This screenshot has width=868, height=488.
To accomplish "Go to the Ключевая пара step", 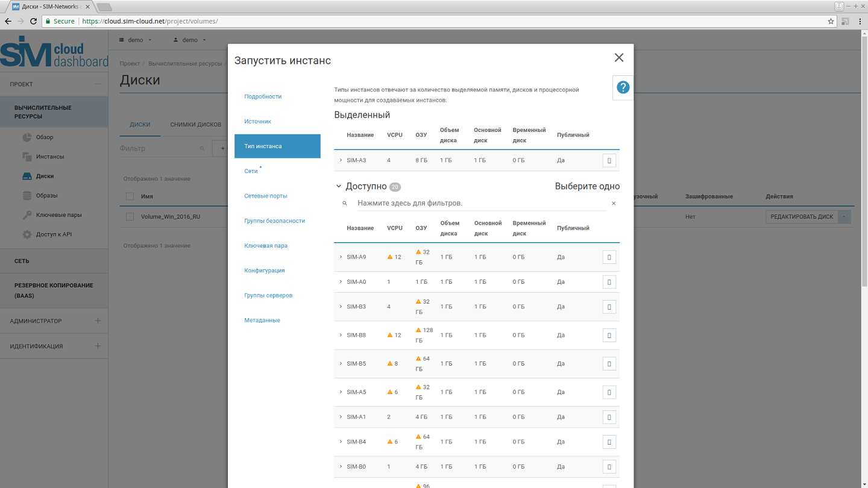I will [x=265, y=246].
